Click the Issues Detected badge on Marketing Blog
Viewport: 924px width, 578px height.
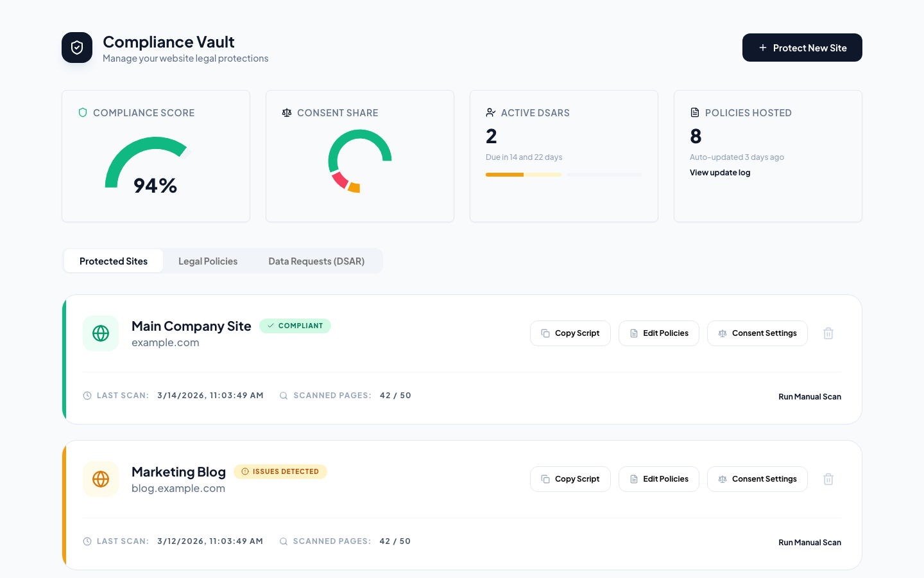click(280, 471)
